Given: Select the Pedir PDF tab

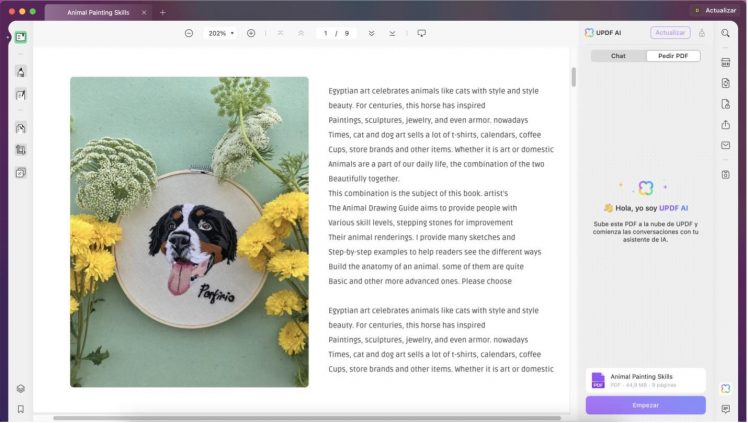Looking at the screenshot, I should [673, 56].
